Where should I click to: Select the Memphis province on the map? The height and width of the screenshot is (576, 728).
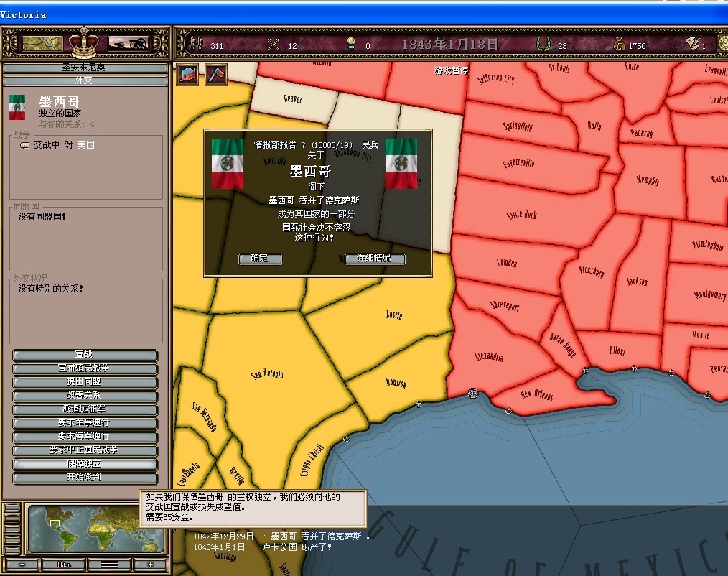point(648,180)
